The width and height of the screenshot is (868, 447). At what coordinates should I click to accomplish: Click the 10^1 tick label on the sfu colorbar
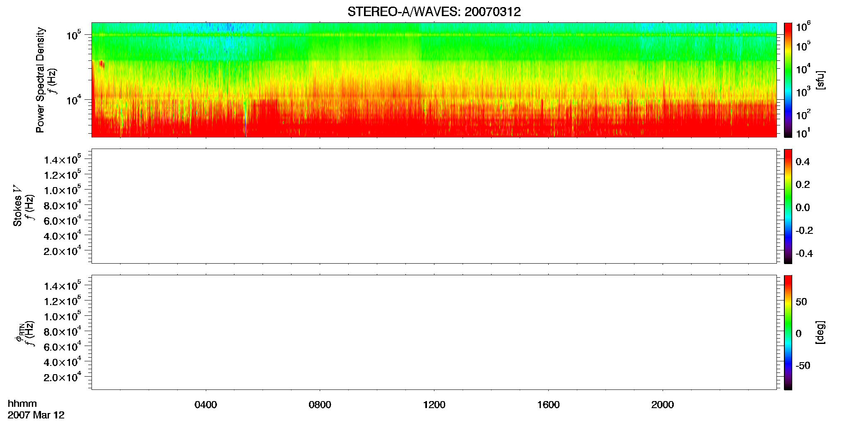click(x=803, y=132)
